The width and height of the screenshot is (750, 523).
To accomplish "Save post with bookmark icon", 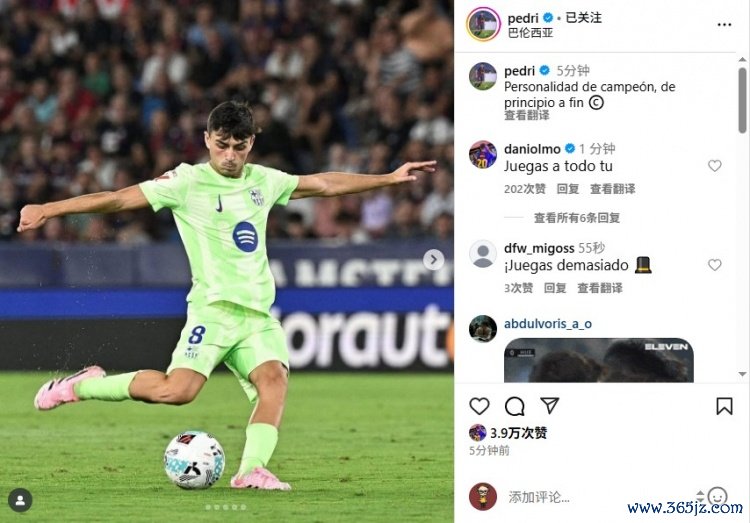I will pos(724,406).
